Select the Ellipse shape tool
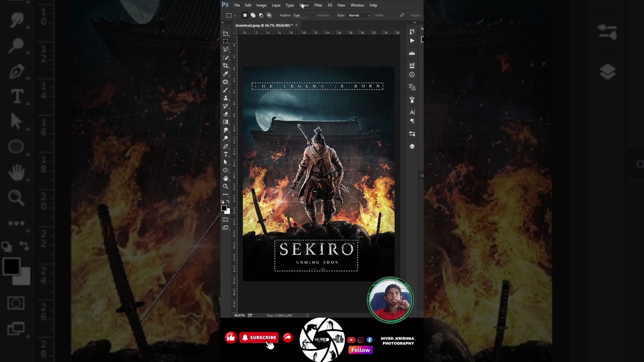The height and width of the screenshot is (362, 644). (225, 170)
